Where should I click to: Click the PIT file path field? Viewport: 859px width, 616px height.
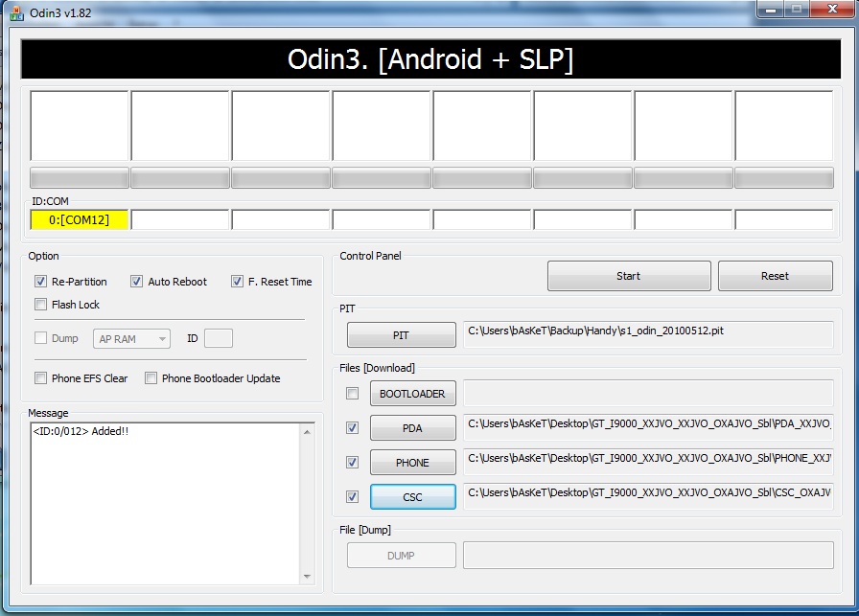(x=649, y=334)
